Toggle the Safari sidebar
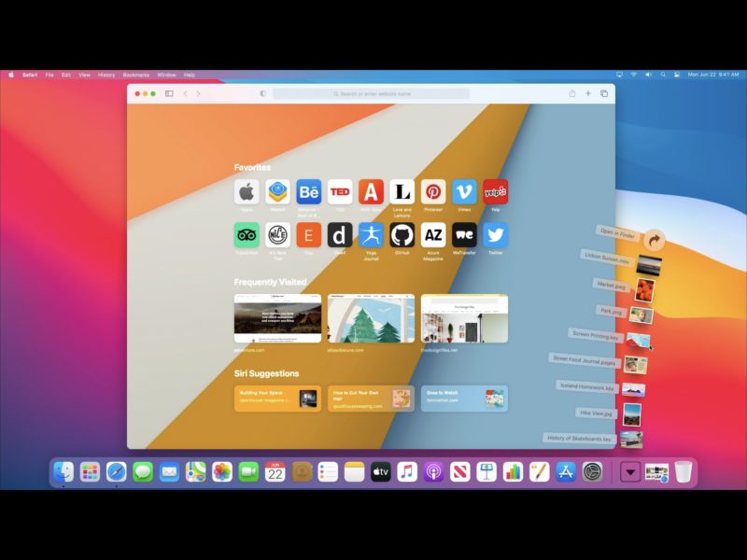The width and height of the screenshot is (747, 560). coord(169,93)
